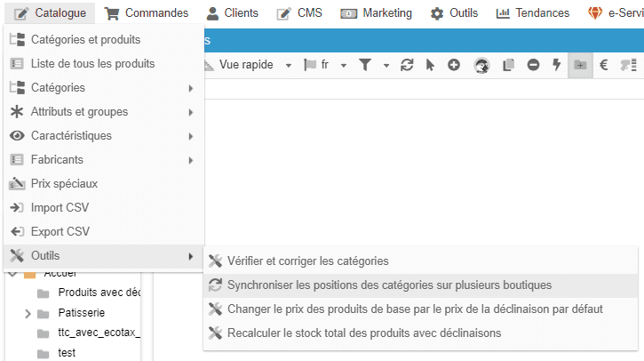Screen dimensions: 644x361
Task: Open the filter funnel dropdown arrow
Action: [x=386, y=65]
